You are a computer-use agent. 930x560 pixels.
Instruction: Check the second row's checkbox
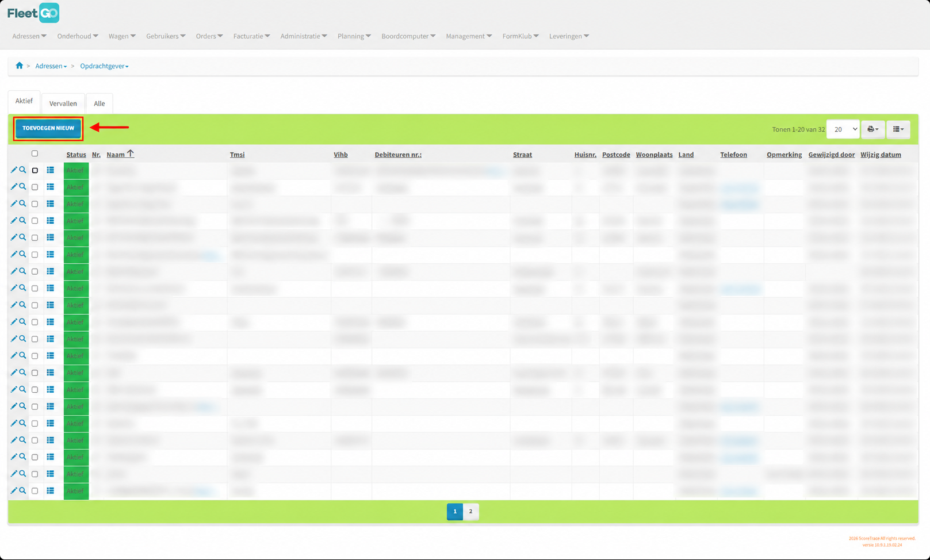(35, 187)
